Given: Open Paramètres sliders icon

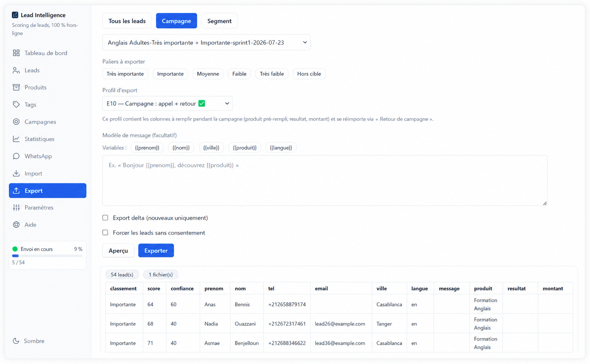Looking at the screenshot, I should 16,207.
